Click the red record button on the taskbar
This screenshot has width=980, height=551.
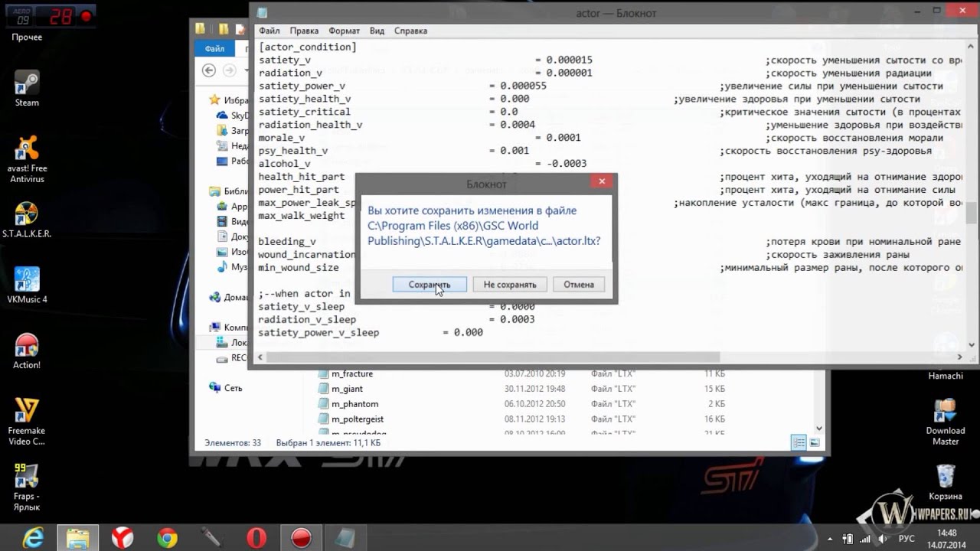coord(301,538)
